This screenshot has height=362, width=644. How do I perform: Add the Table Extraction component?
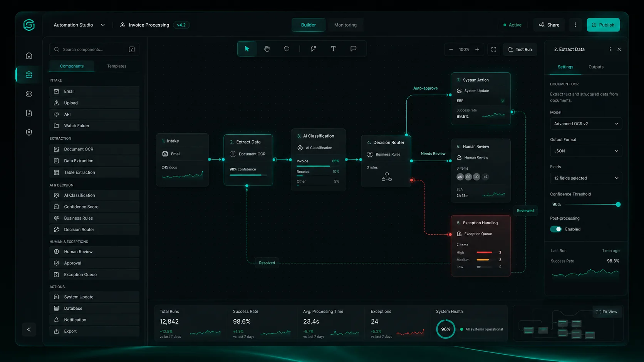[x=94, y=172]
